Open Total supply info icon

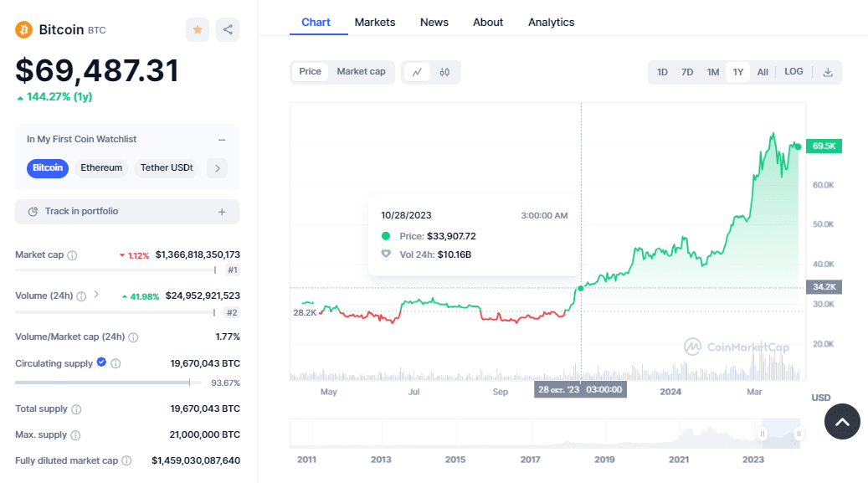tap(76, 409)
